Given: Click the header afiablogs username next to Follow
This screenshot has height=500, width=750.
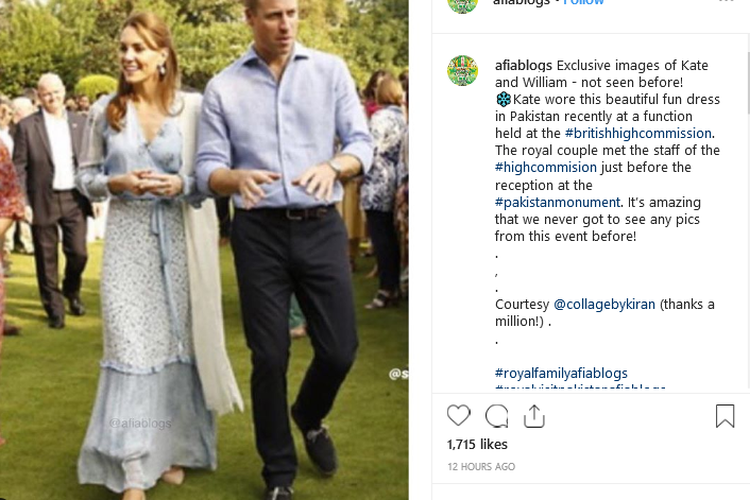Looking at the screenshot, I should click(523, 3).
